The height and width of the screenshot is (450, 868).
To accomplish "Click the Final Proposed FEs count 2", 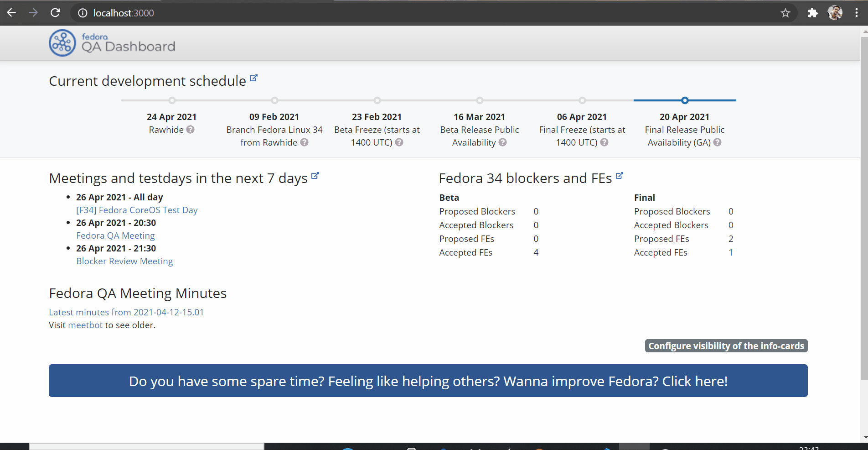I will (x=731, y=239).
